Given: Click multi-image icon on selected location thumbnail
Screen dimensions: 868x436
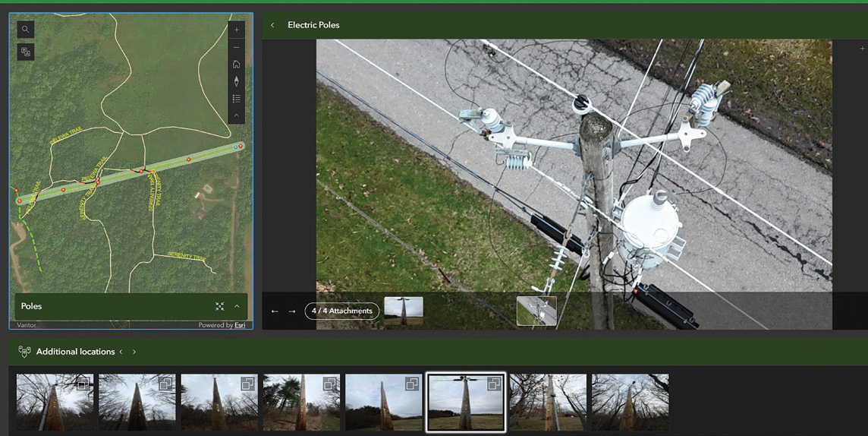Looking at the screenshot, I should [x=494, y=384].
